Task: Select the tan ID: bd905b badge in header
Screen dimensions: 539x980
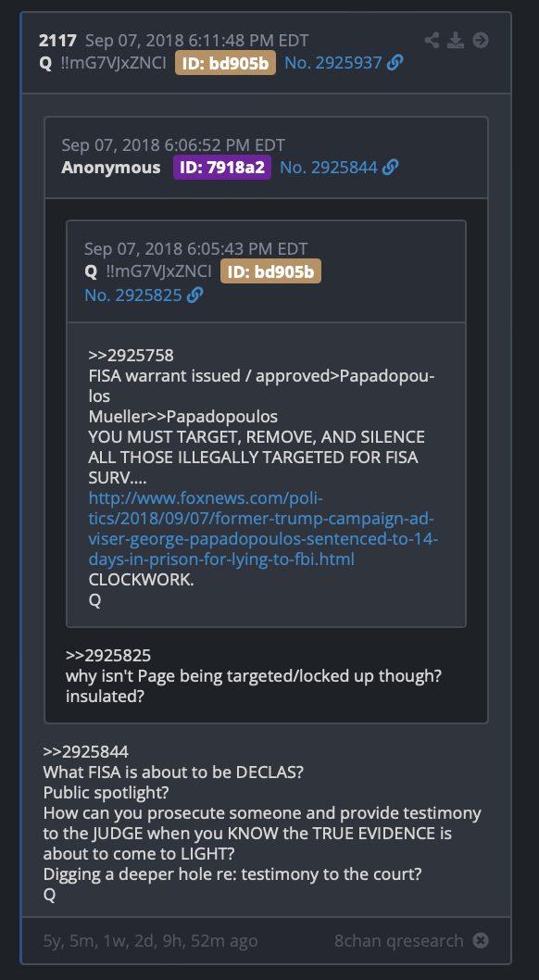Action: [x=225, y=63]
